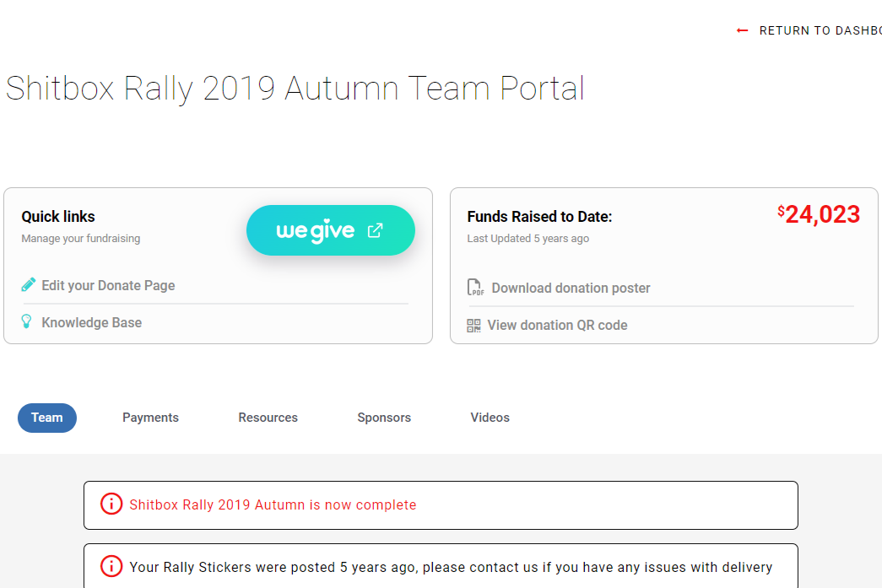Show the Videos tab
Screen dimensions: 882x588
[490, 418]
